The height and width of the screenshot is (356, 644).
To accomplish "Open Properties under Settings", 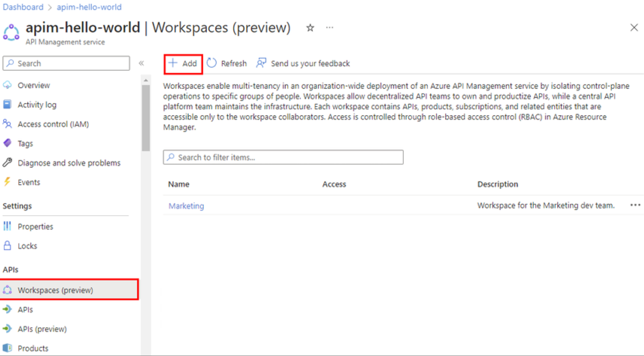I will tap(35, 226).
